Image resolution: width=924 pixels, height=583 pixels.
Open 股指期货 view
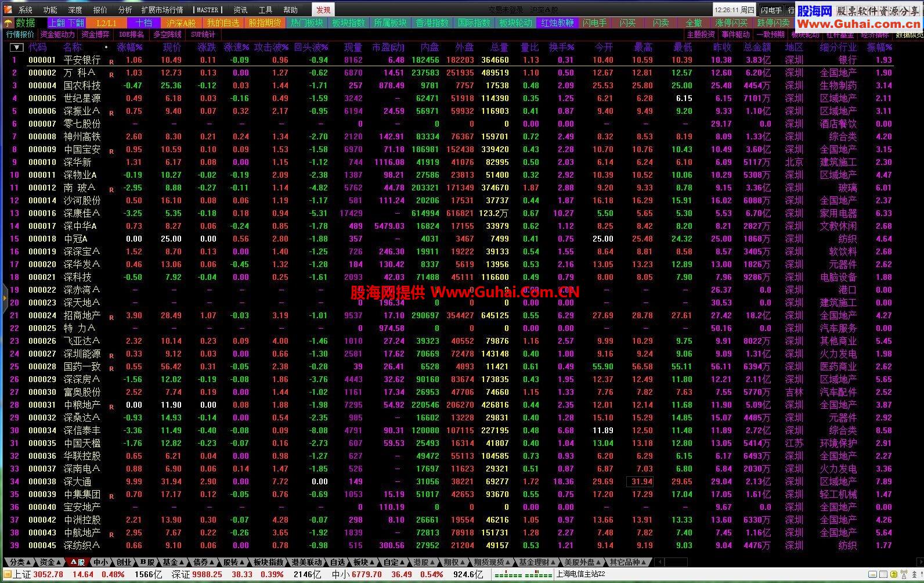click(x=265, y=23)
